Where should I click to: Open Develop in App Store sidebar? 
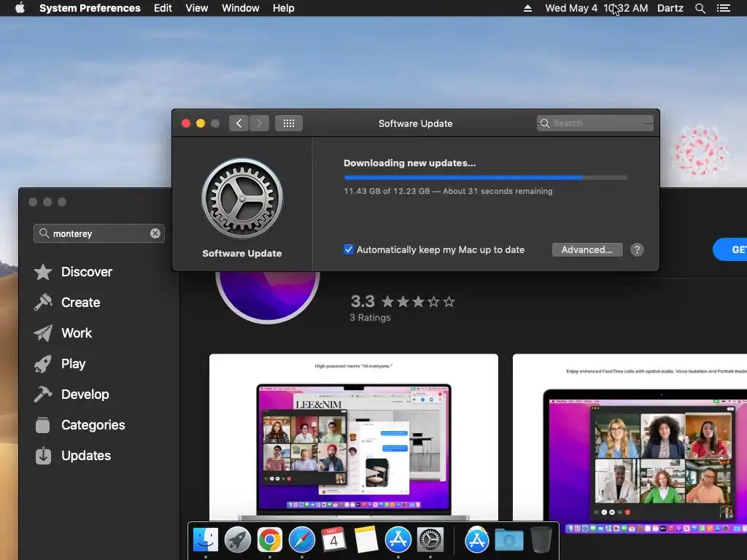click(x=71, y=394)
